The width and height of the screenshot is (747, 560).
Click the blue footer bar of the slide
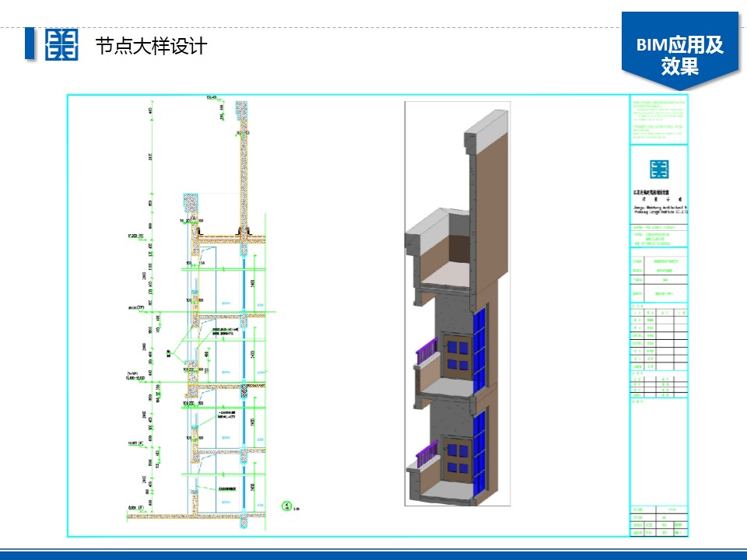[x=373, y=555]
